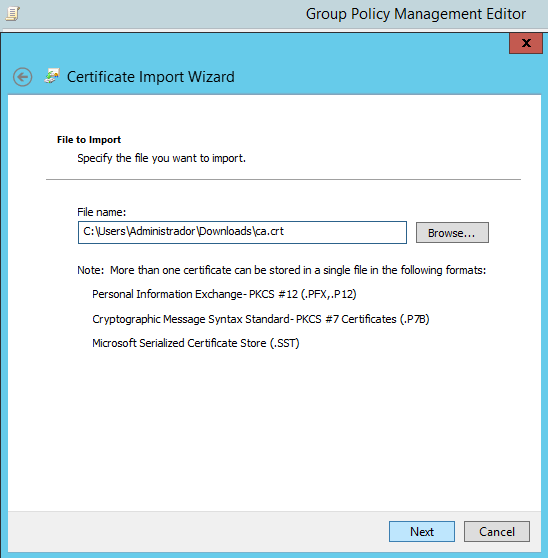Image resolution: width=548 pixels, height=558 pixels.
Task: Click the Personal Information Exchange PKCS #12 line
Action: [224, 294]
